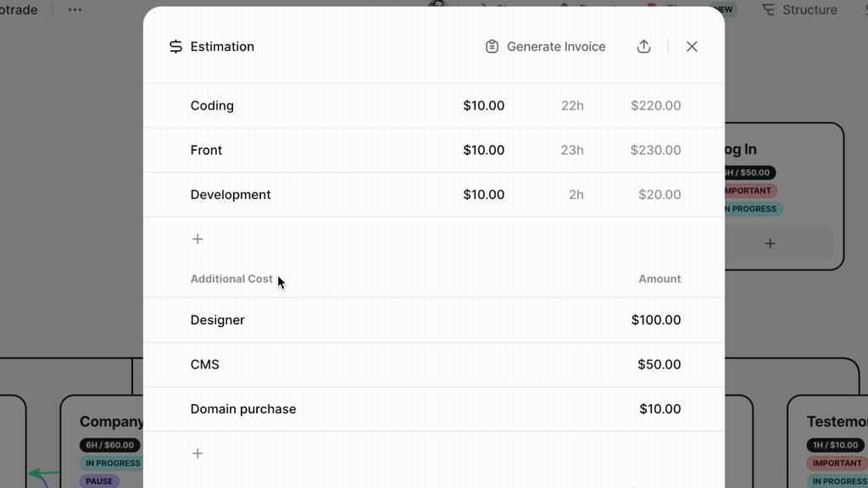Select the CMS cost item

(x=205, y=364)
